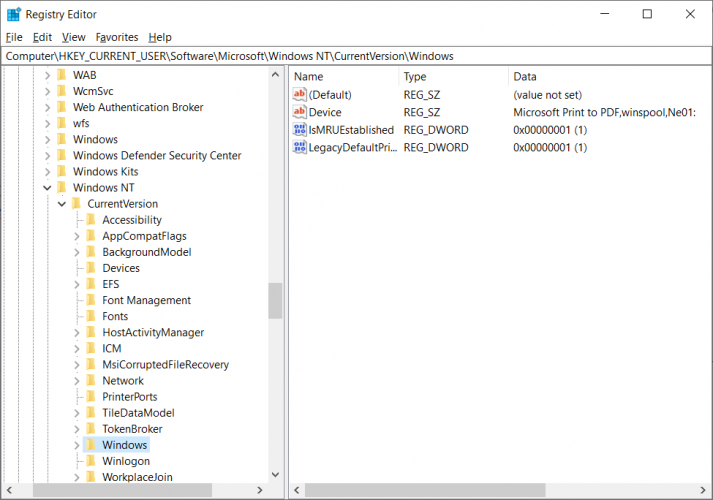The width and height of the screenshot is (713, 500).
Task: Select the Font Management key
Action: click(x=146, y=300)
